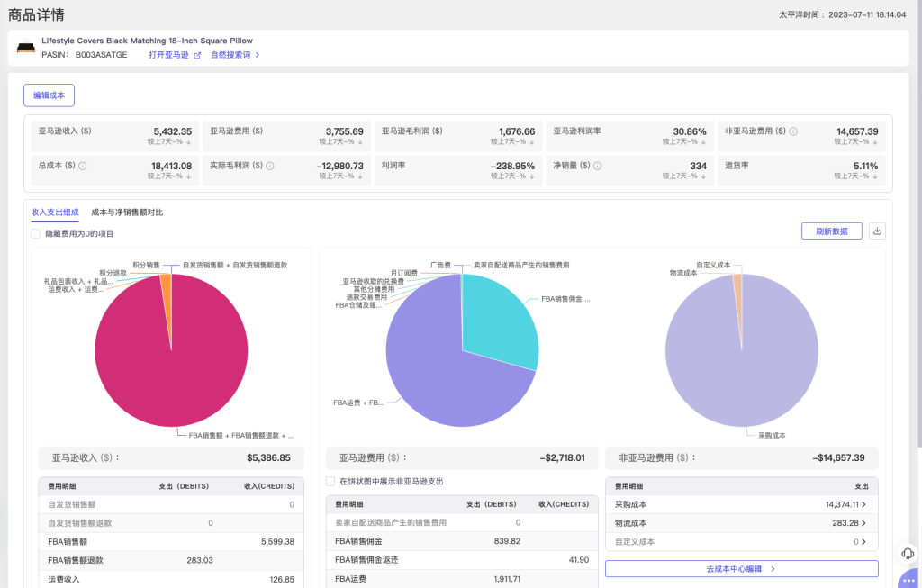The image size is (922, 588).
Task: Click the info icon next to 实际毛利润
Action: 270,166
